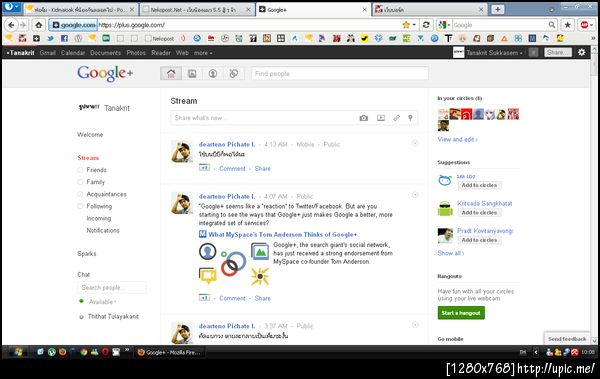Select the Family circle filter
This screenshot has width=600, height=379.
pos(95,182)
